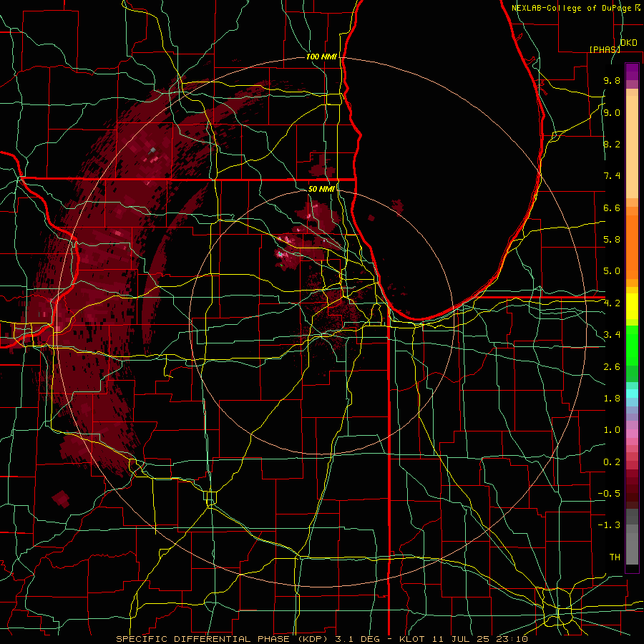Click the yellow band of the color scale
The height and width of the screenshot is (644, 644).
pyautogui.click(x=632, y=306)
